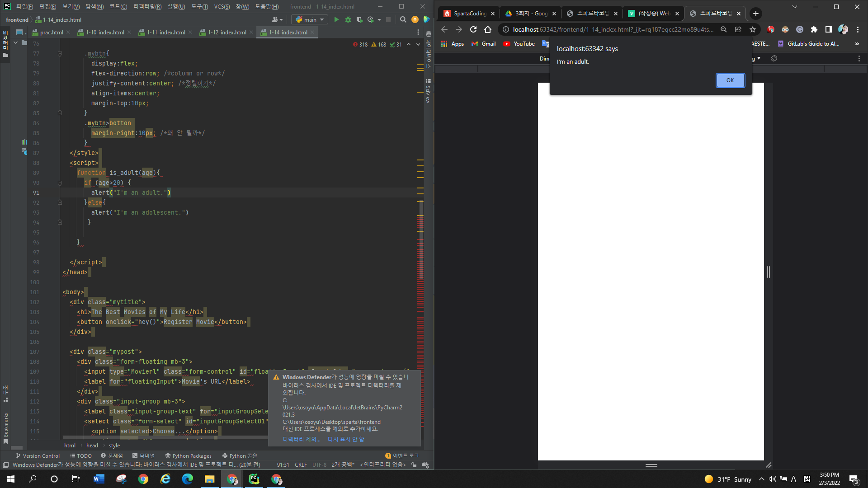Open File Explorer from taskbar
Viewport: 868px width, 488px height.
(x=210, y=479)
